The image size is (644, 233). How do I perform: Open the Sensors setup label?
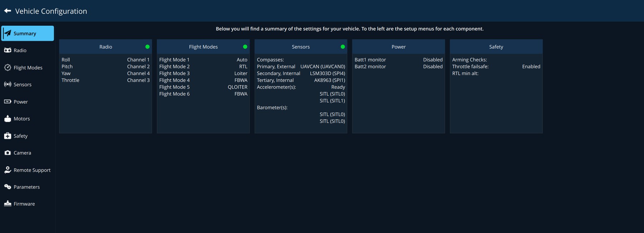[23, 85]
